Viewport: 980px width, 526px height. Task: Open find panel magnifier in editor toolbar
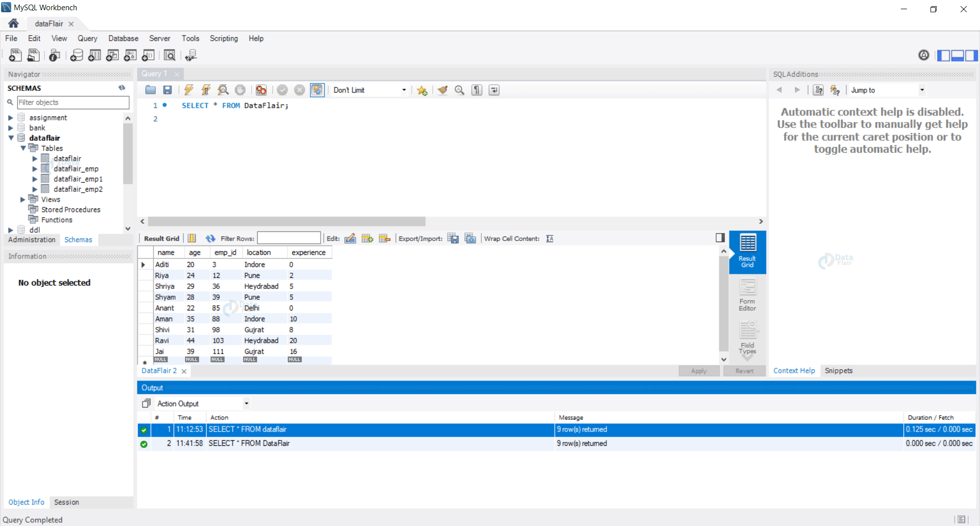pyautogui.click(x=459, y=90)
